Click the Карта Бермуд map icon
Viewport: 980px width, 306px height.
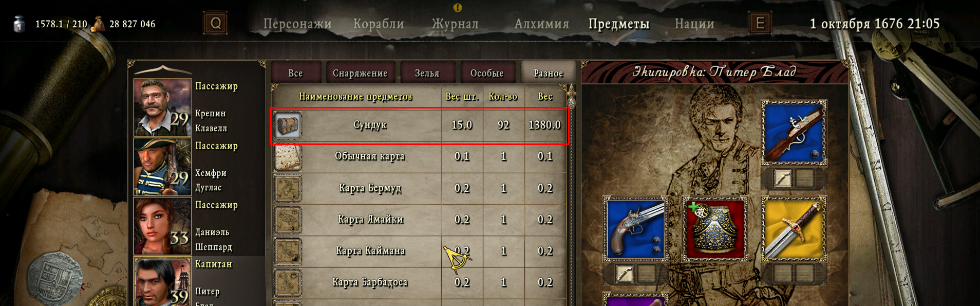pyautogui.click(x=288, y=188)
